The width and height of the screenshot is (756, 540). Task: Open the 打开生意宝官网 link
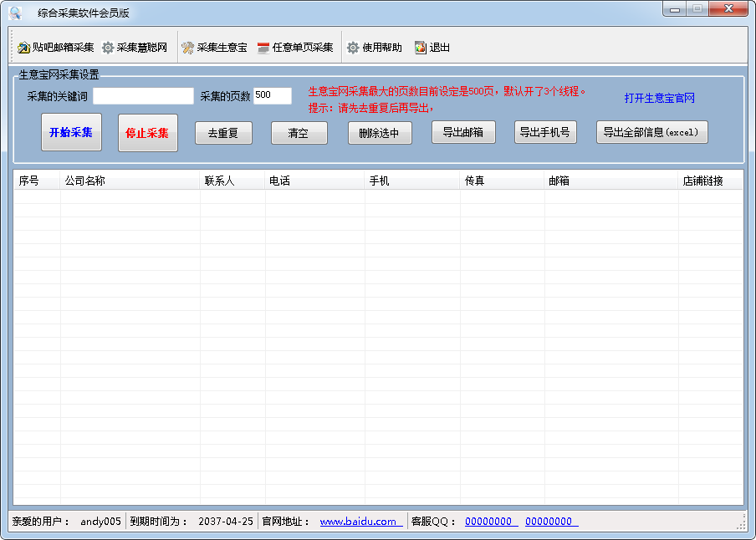click(x=660, y=99)
